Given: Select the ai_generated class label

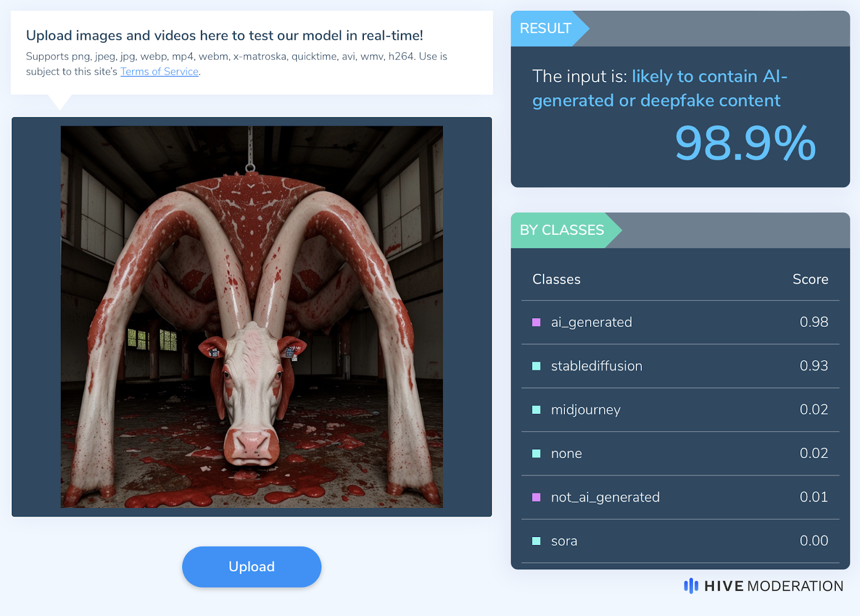Looking at the screenshot, I should click(591, 322).
